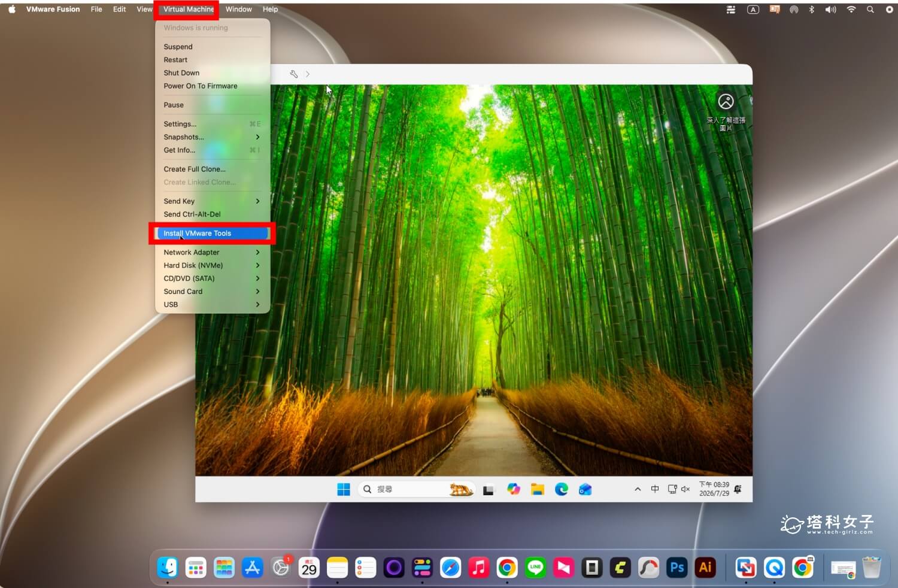Viewport: 898px width, 588px height.
Task: Click the 中 input method indicator
Action: [x=655, y=489]
